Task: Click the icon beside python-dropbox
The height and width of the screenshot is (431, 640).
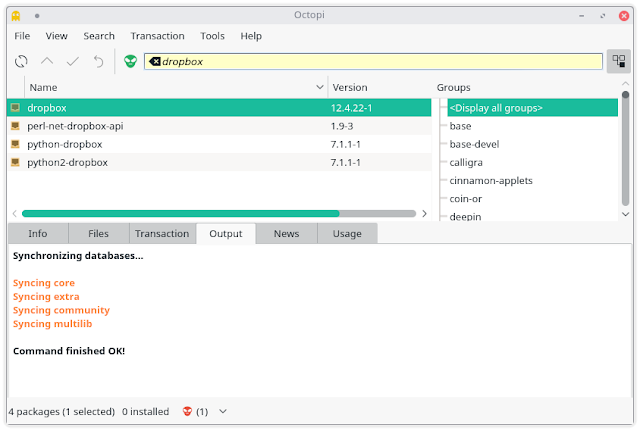Action: click(x=16, y=144)
